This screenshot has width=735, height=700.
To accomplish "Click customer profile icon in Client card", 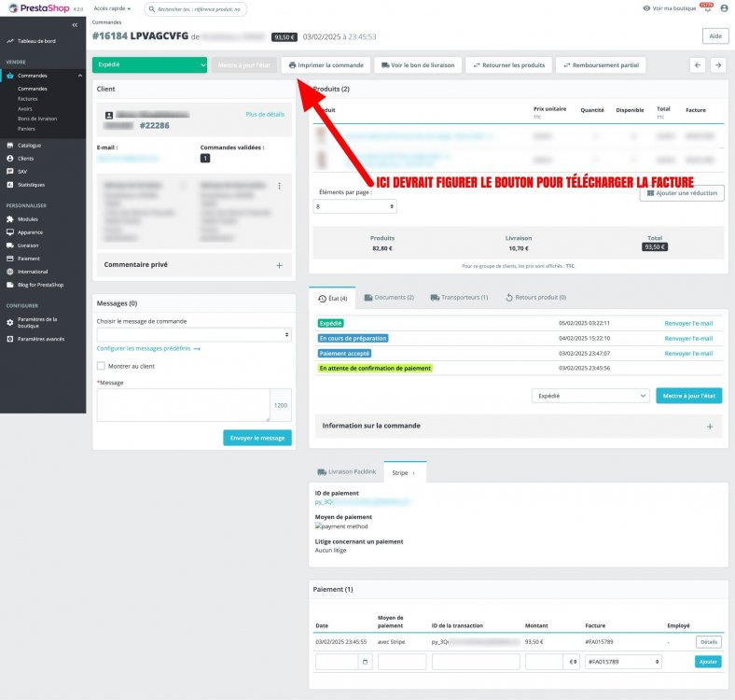I will [109, 115].
